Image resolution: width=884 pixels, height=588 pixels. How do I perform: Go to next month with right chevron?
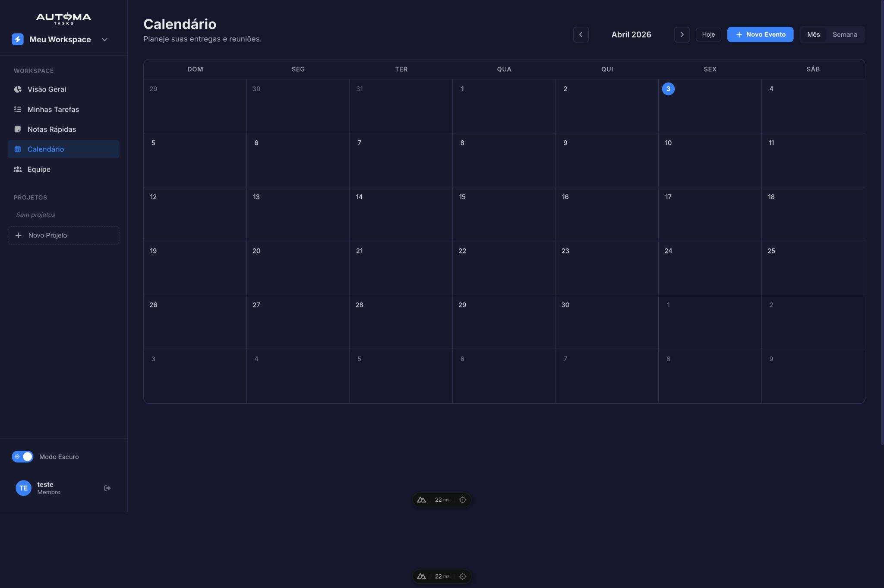pyautogui.click(x=682, y=35)
